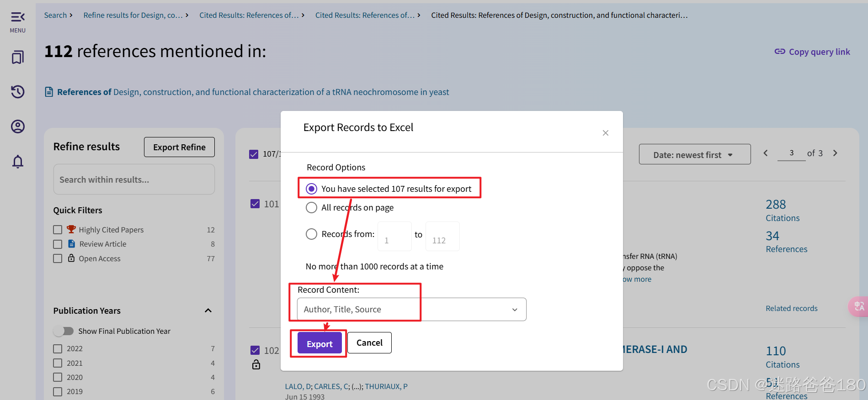Viewport: 868px width, 400px height.
Task: Uncheck the 107 select-all checkbox
Action: point(254,154)
